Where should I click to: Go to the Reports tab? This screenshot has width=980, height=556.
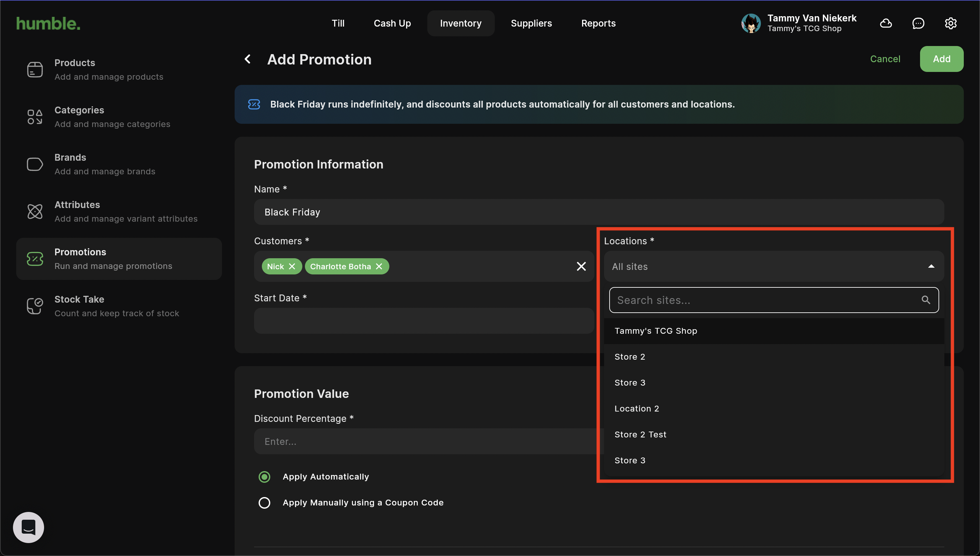(598, 23)
